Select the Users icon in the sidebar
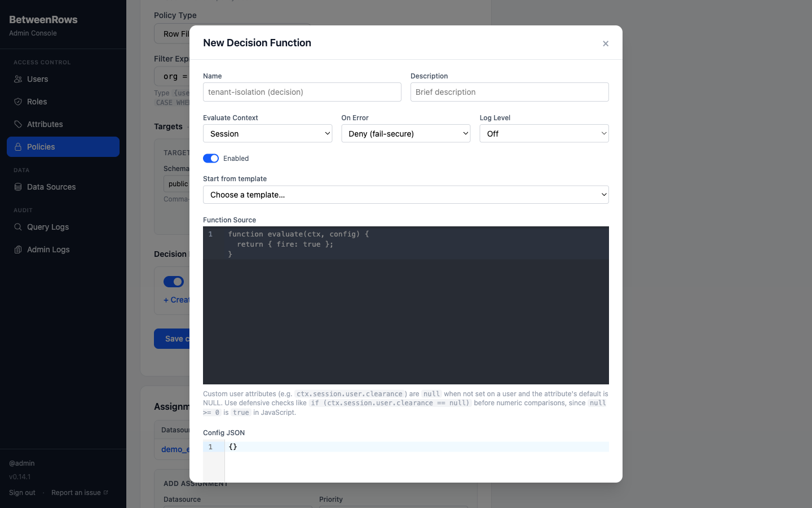 [19, 79]
